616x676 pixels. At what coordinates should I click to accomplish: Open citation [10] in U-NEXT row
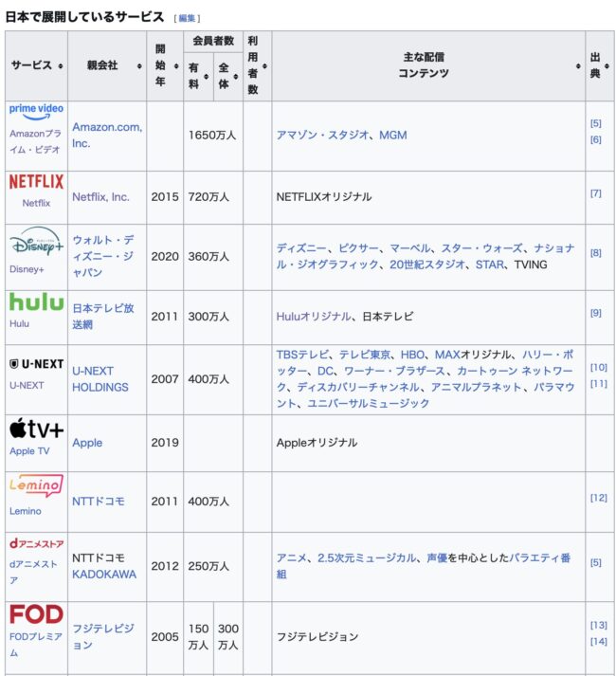pyautogui.click(x=598, y=367)
